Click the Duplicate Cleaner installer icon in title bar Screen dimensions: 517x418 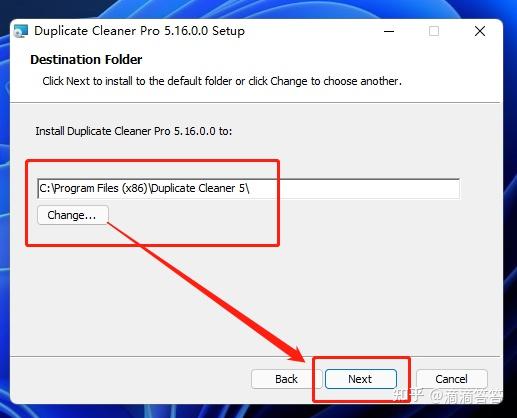[x=20, y=31]
